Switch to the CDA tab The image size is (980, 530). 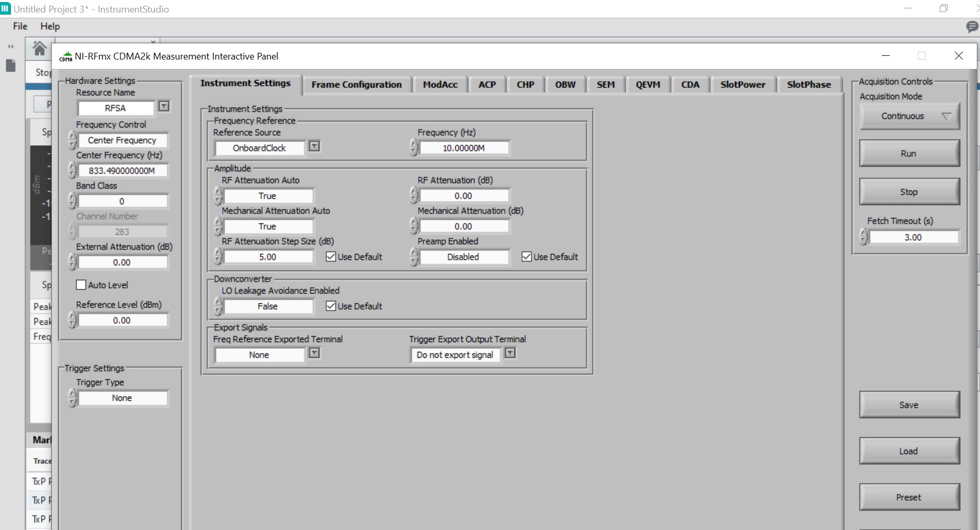pos(690,85)
